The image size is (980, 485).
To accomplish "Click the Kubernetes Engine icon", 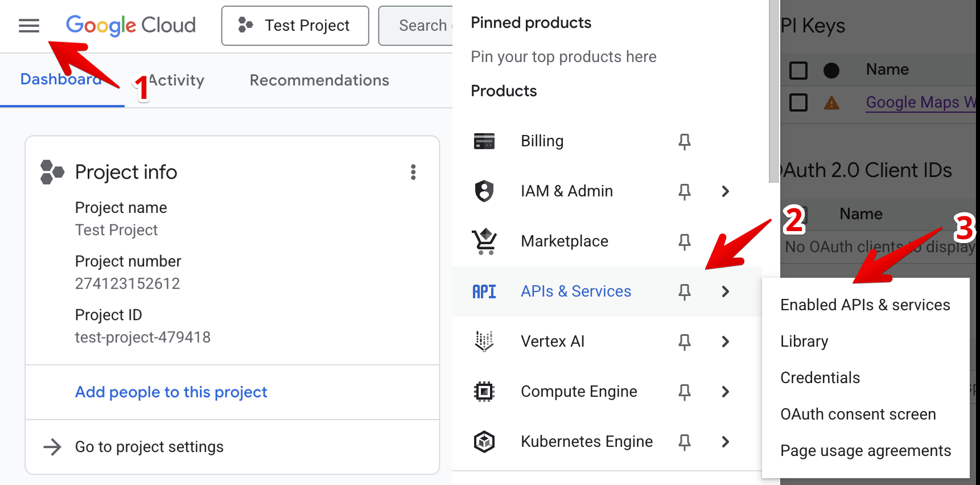I will click(484, 442).
